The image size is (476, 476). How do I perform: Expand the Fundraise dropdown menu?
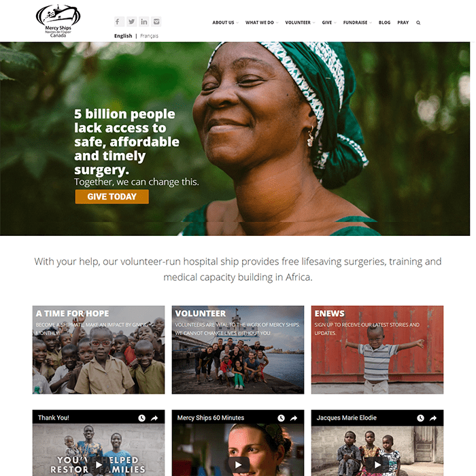[357, 22]
